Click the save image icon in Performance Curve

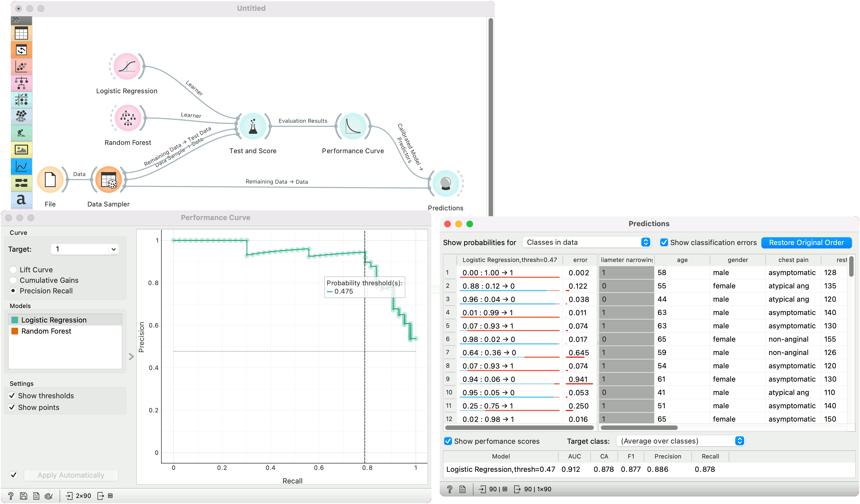tap(23, 495)
